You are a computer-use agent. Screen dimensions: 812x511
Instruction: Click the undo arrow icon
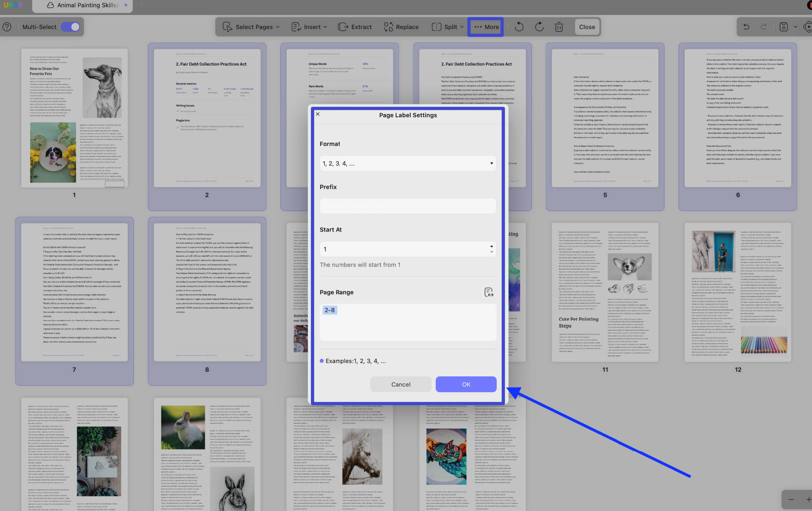click(746, 27)
